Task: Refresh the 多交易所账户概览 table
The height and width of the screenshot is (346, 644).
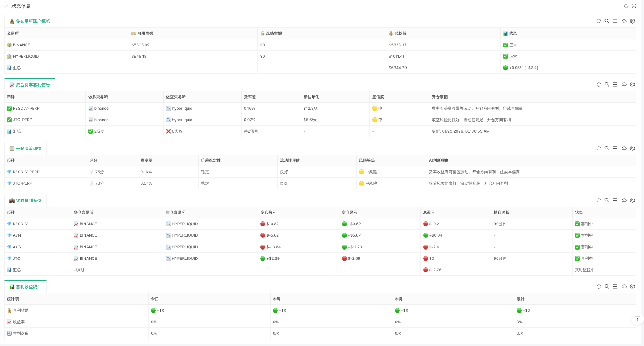Action: point(598,21)
